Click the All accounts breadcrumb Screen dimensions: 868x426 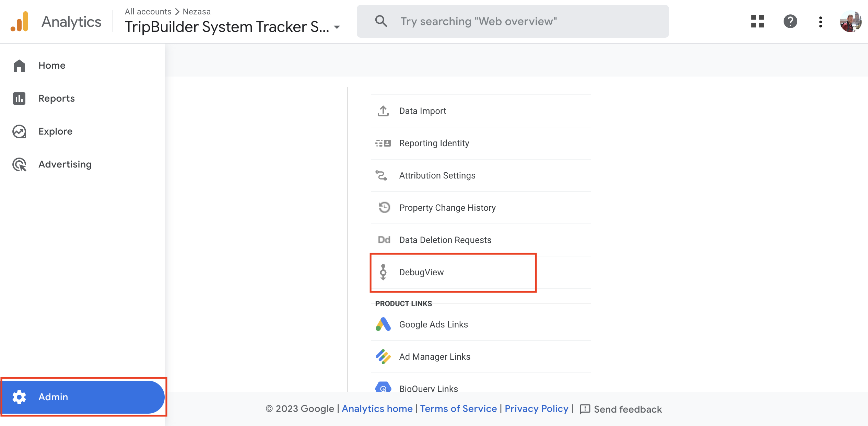click(x=148, y=12)
